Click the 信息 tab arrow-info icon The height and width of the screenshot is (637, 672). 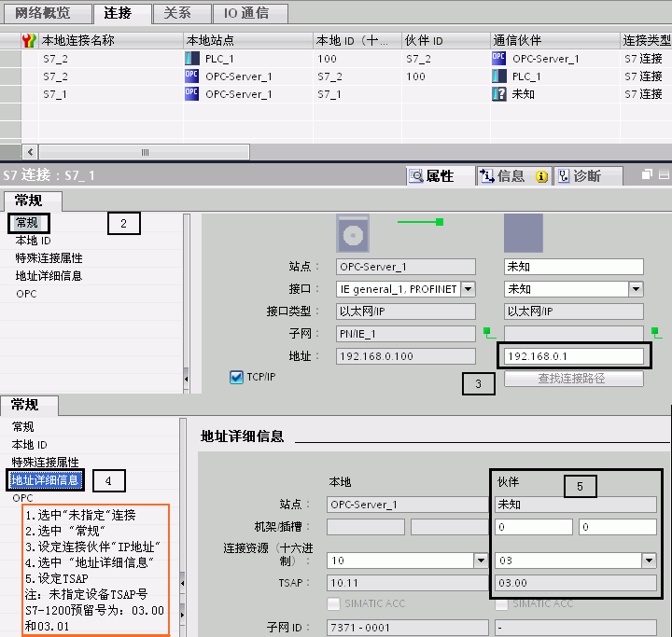486,176
